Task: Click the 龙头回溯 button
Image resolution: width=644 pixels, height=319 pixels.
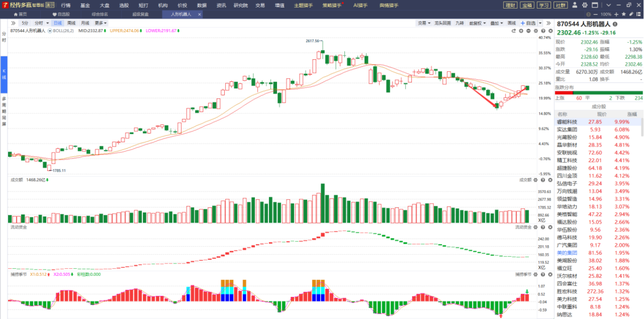Action: (x=442, y=23)
